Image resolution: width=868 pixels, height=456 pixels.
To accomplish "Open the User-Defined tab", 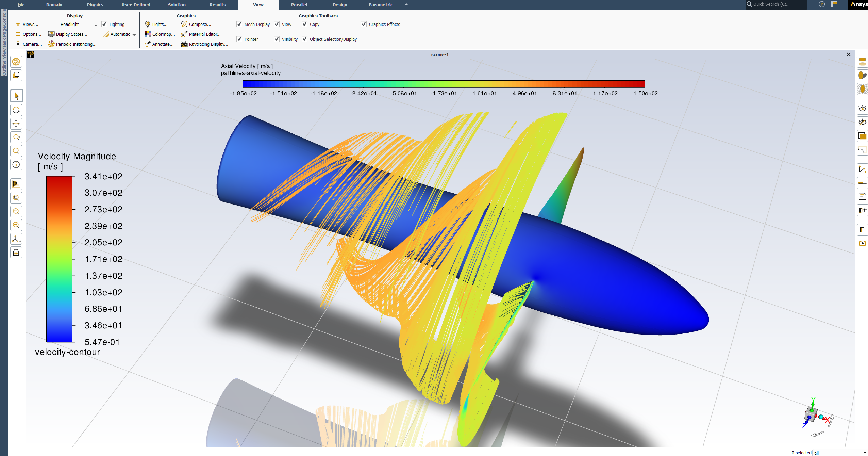I will [136, 5].
